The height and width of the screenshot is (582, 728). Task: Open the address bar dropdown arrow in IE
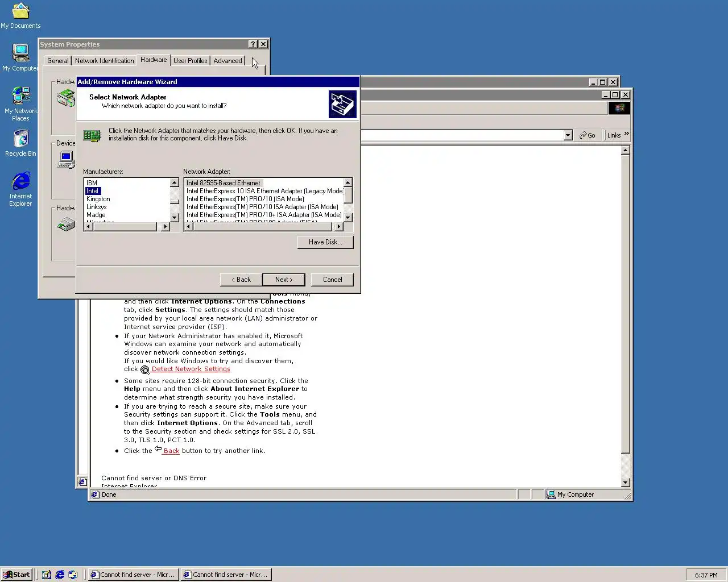[x=568, y=135]
